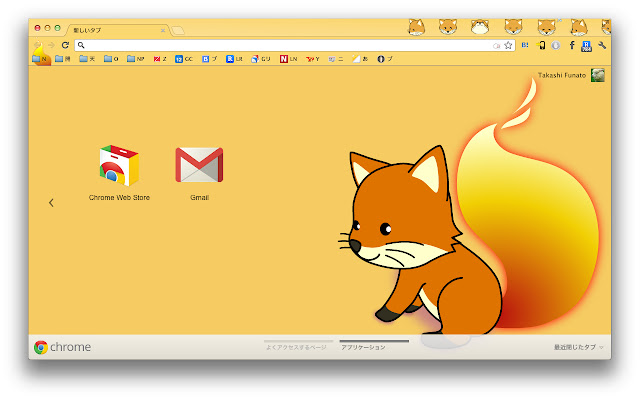Open a new tab with the tab button
Viewport: 640px width, 400px height.
(178, 30)
